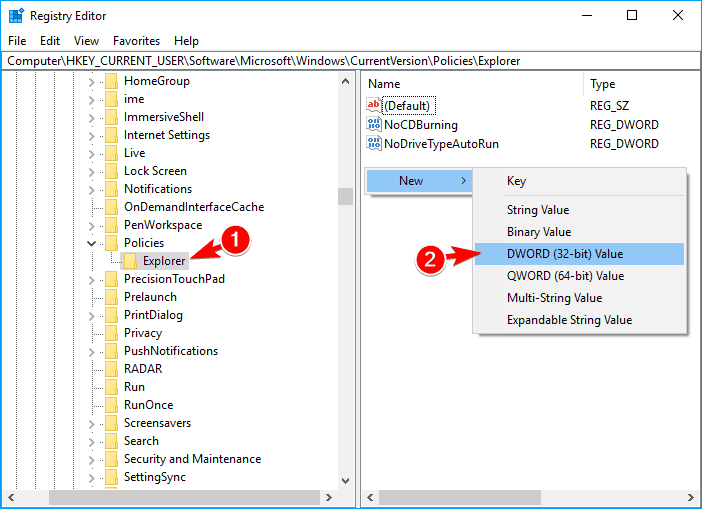
Task: Click the Lock Screen folder icon
Action: (111, 171)
